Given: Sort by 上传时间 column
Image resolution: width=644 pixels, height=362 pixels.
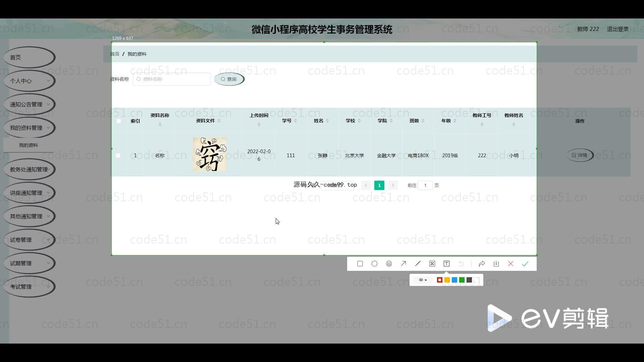Looking at the screenshot, I should [x=259, y=124].
